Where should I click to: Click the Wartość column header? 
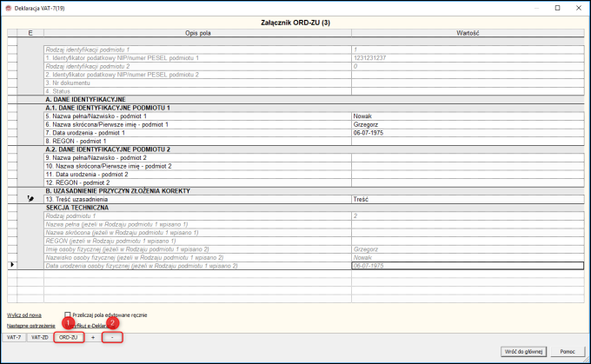pyautogui.click(x=468, y=33)
